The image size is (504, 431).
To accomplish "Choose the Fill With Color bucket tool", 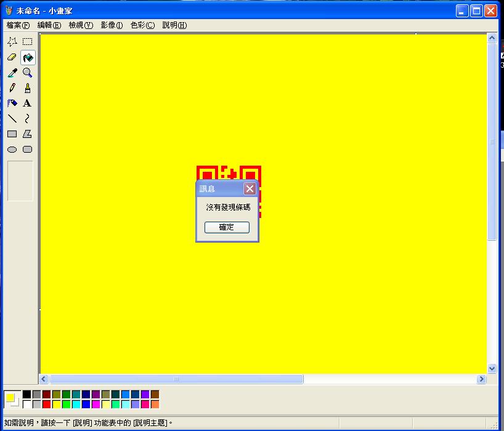I will click(x=28, y=57).
